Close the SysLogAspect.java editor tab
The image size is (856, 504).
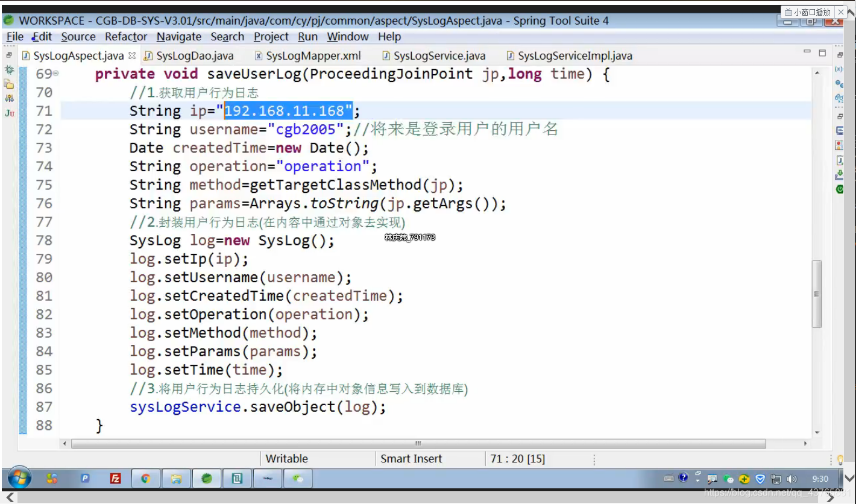(x=132, y=56)
